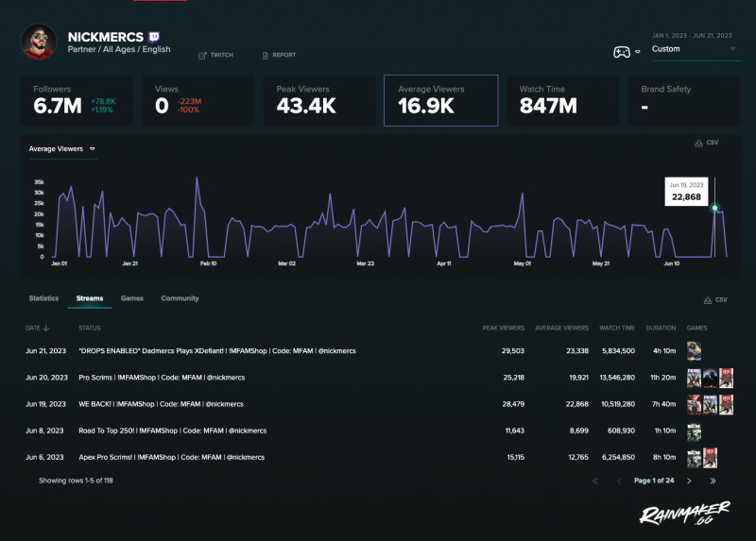This screenshot has width=756, height=541.
Task: Click the gamepad filter icon
Action: 622,52
